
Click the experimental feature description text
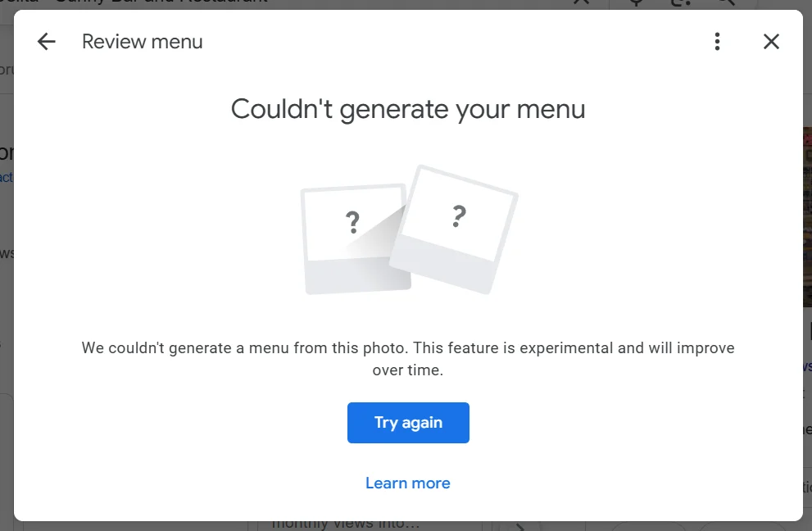(408, 358)
